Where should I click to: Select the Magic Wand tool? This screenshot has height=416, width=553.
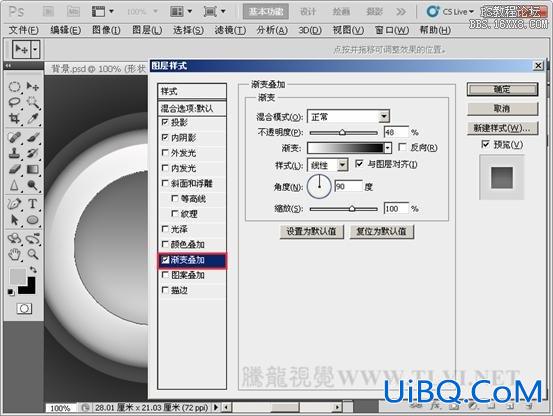tap(33, 103)
